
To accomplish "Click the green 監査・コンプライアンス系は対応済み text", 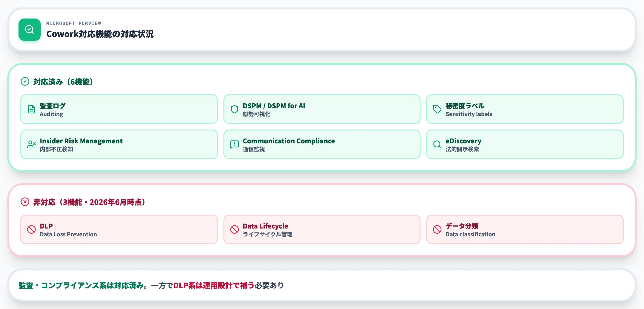I will 81,285.
